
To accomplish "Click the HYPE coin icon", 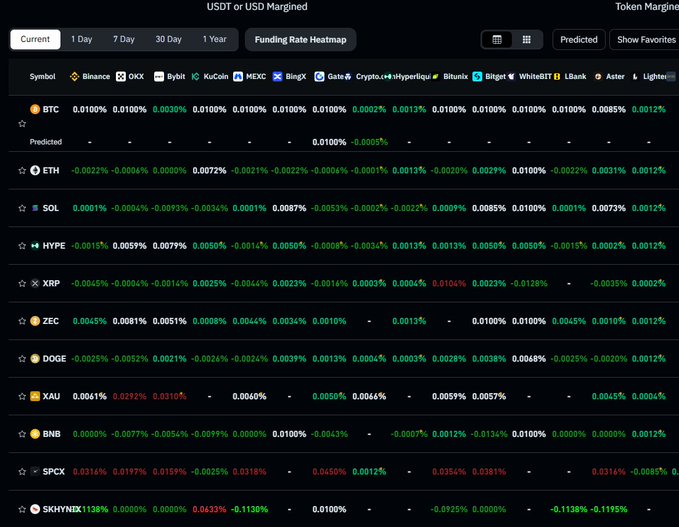I will coord(35,246).
